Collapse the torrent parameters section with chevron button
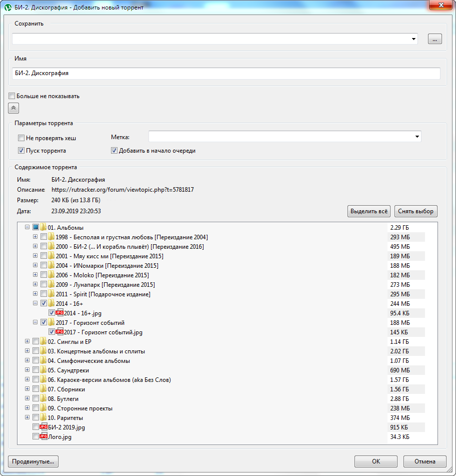The width and height of the screenshot is (456, 476). pyautogui.click(x=13, y=108)
